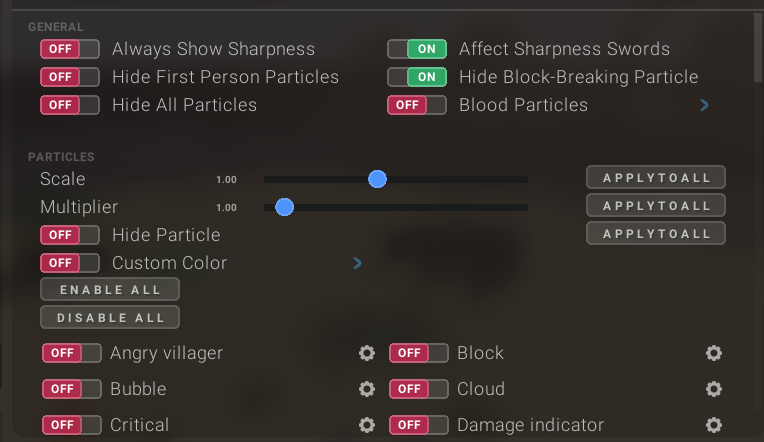Screen dimensions: 764x442
Task: Toggle Hide All Particles on
Action: click(70, 105)
